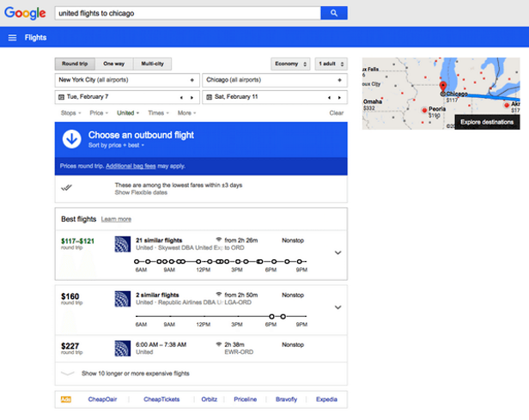Screen dimensions: 529x420
Task: Click the calendar icon next to Tue, February 7
Action: 63,97
